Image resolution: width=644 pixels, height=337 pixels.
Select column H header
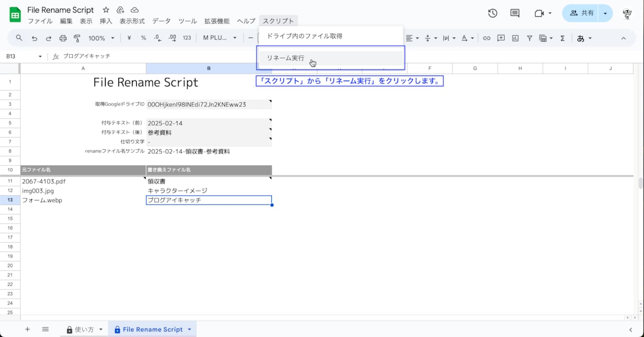[520, 69]
